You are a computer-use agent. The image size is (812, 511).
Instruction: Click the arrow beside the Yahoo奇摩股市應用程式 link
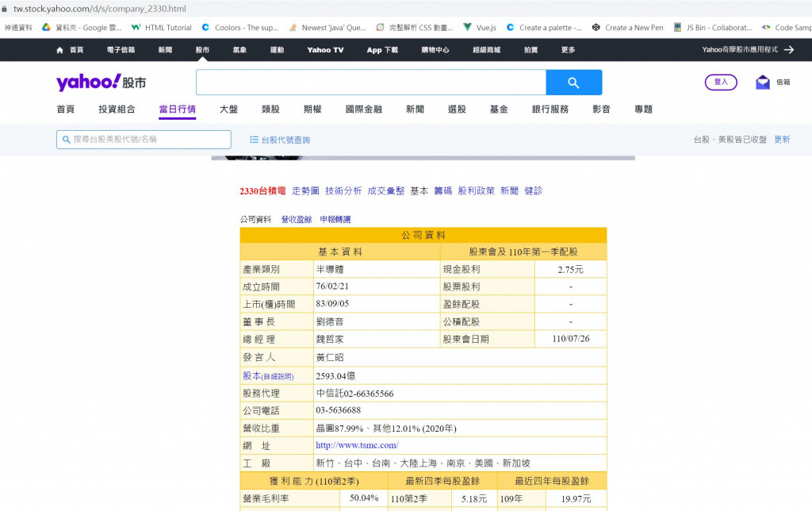point(789,50)
